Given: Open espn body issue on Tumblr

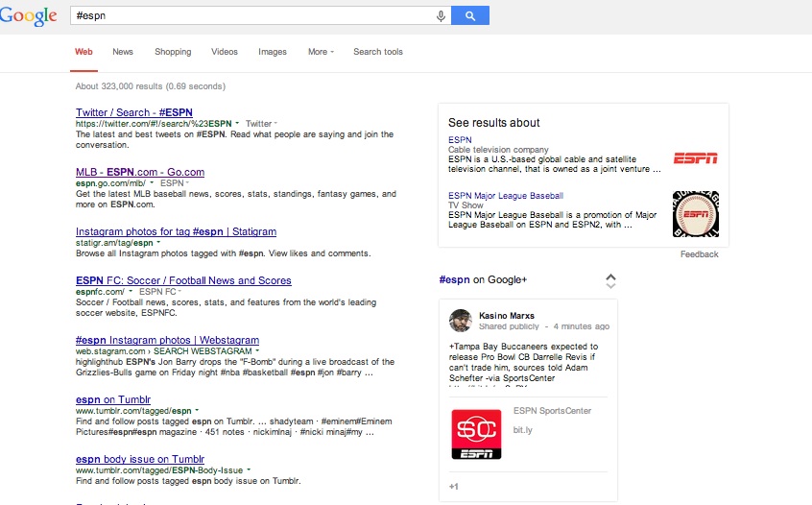Looking at the screenshot, I should click(140, 459).
